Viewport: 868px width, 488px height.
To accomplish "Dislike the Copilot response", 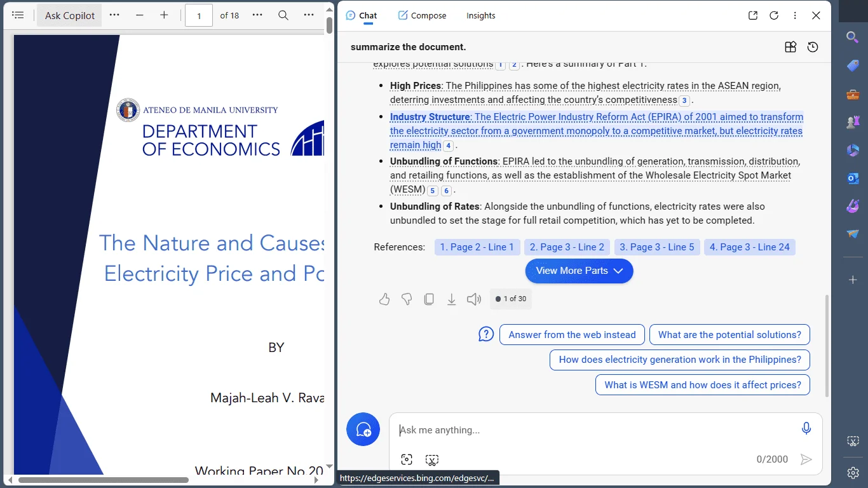I will [407, 299].
